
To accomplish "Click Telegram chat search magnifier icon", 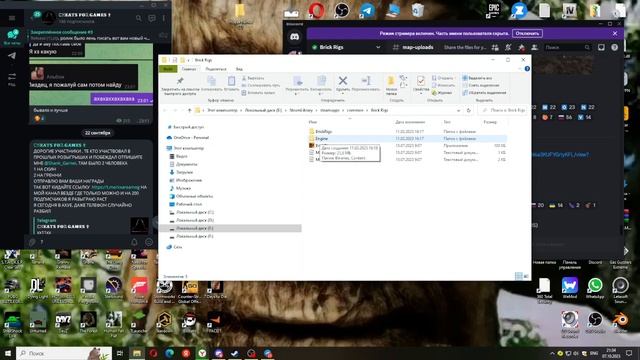I will [139, 18].
